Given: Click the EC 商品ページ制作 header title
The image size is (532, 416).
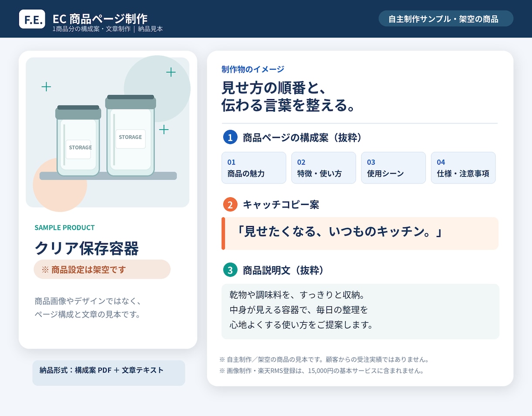Looking at the screenshot, I should tap(100, 18).
